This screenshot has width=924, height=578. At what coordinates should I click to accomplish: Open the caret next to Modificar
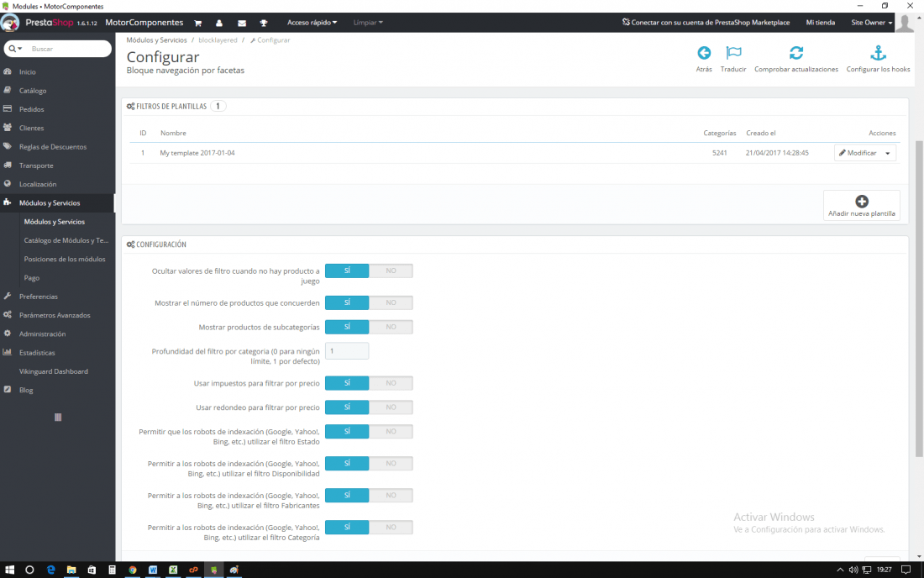pos(888,153)
